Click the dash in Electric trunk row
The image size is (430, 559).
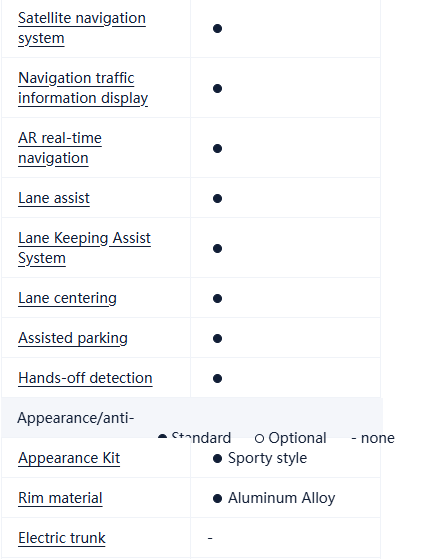pyautogui.click(x=210, y=538)
